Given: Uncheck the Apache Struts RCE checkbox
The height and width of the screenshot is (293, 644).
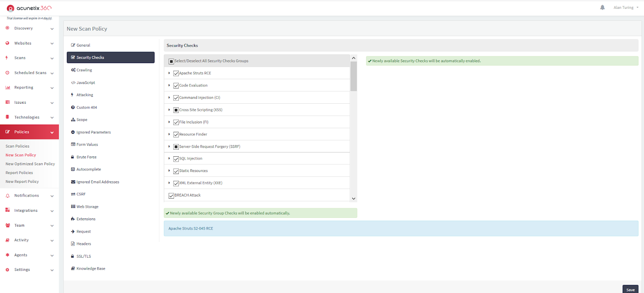Looking at the screenshot, I should [176, 74].
